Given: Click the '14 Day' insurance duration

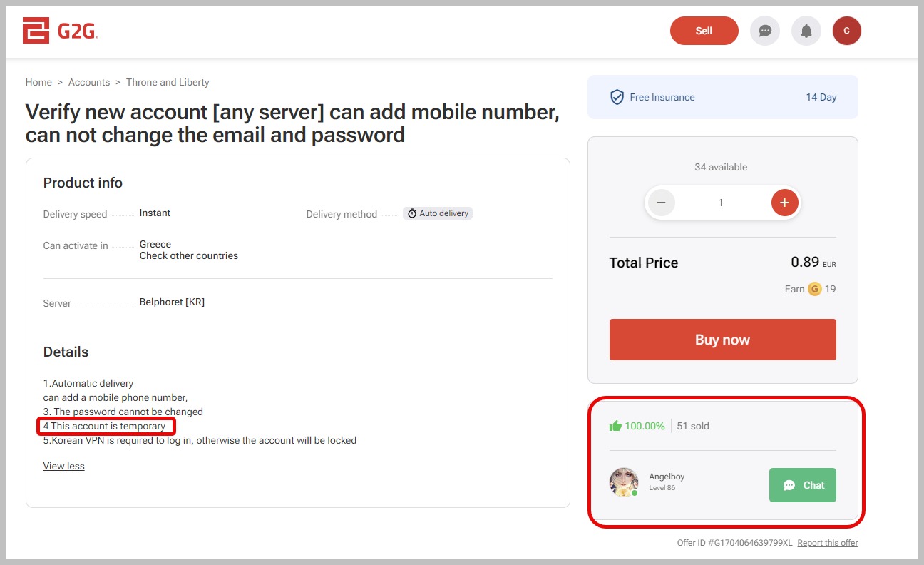Looking at the screenshot, I should 821,97.
